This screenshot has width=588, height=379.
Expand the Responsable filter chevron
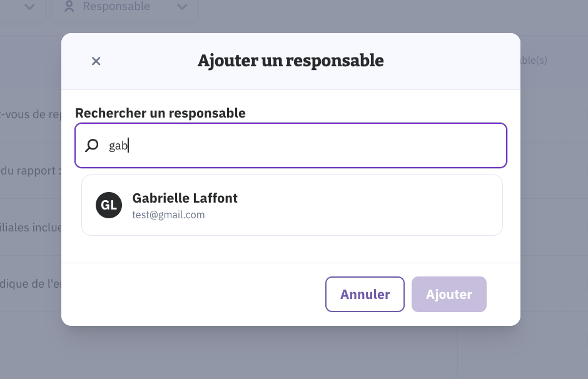[182, 7]
